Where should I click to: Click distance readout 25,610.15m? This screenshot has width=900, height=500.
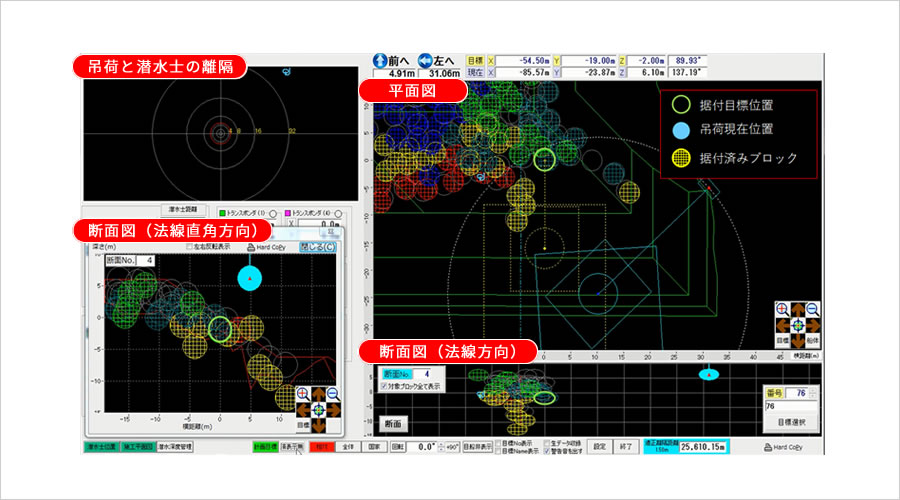coord(703,447)
